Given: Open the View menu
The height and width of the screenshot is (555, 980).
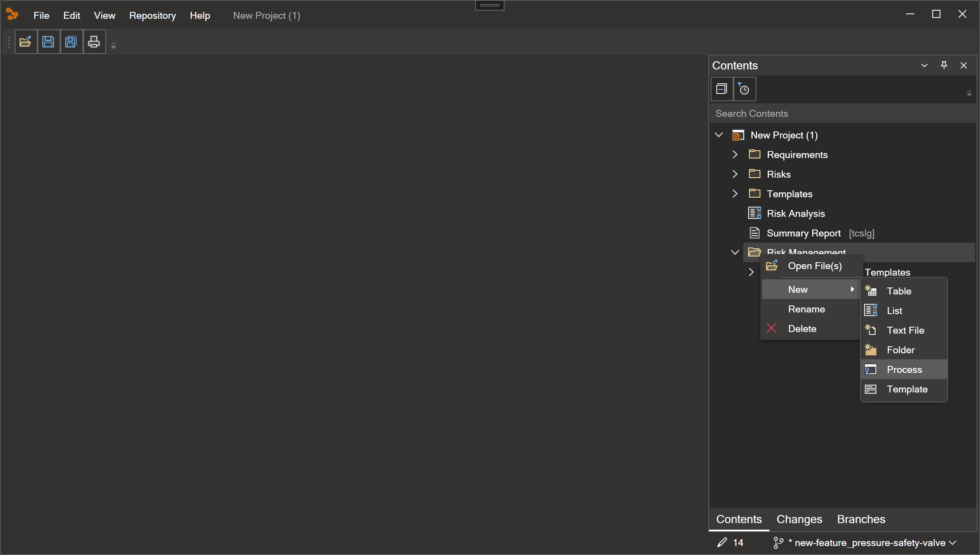Looking at the screenshot, I should tap(104, 16).
